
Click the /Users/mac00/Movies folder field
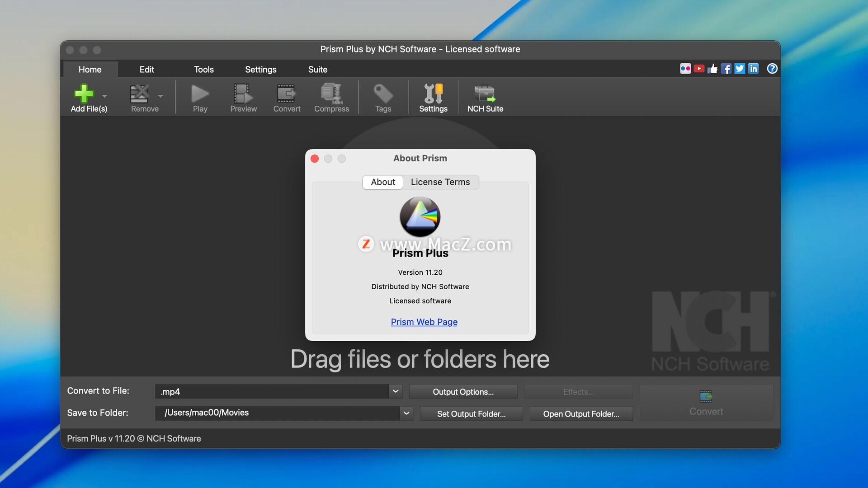277,413
